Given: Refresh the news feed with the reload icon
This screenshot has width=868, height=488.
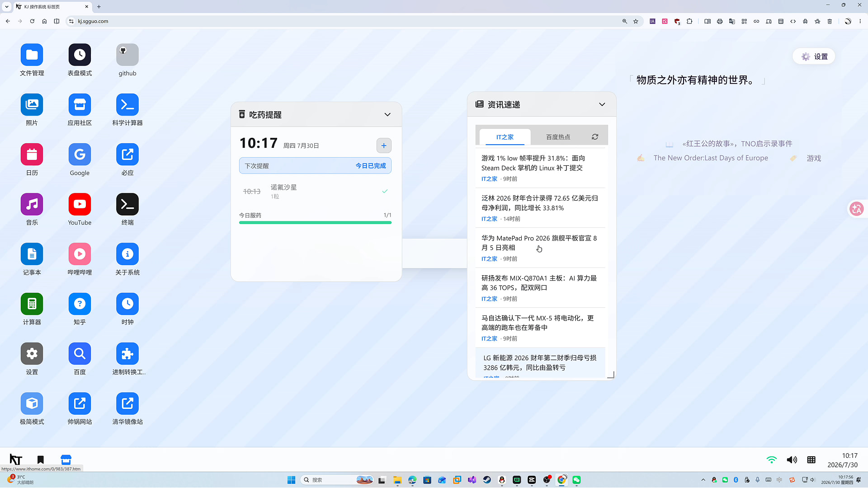Looking at the screenshot, I should click(595, 137).
